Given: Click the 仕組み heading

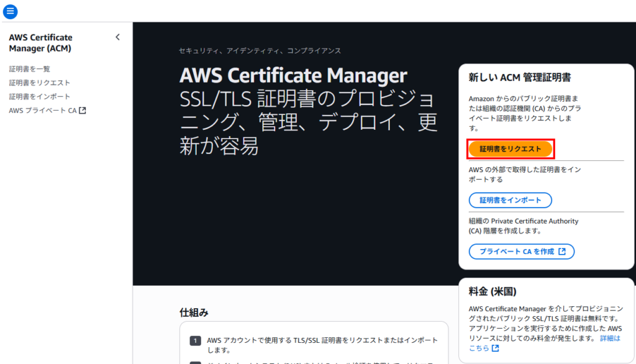Looking at the screenshot, I should click(194, 312).
